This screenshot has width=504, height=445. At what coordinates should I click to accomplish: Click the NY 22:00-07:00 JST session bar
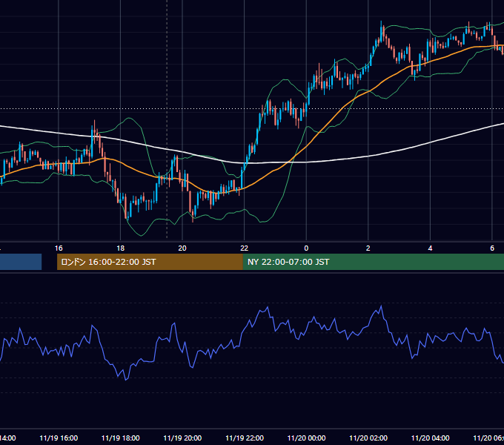[x=373, y=262]
